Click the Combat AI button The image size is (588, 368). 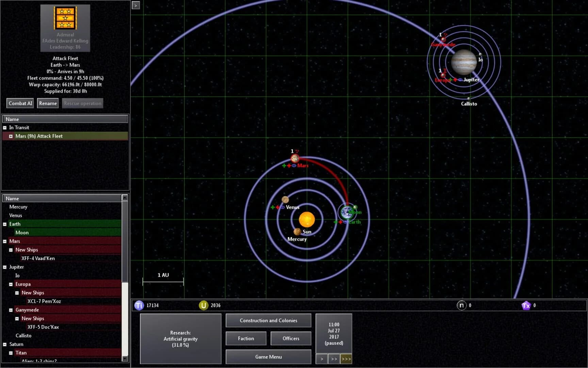[x=20, y=103]
